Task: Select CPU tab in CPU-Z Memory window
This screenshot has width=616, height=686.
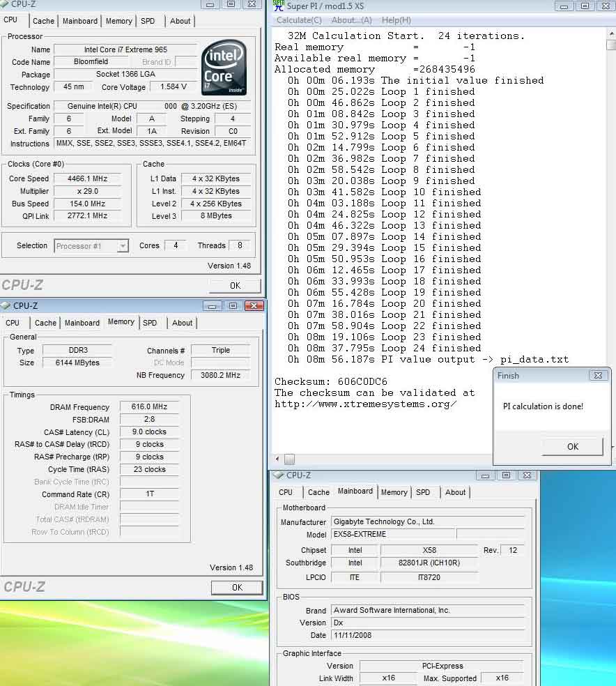Action: (x=13, y=323)
